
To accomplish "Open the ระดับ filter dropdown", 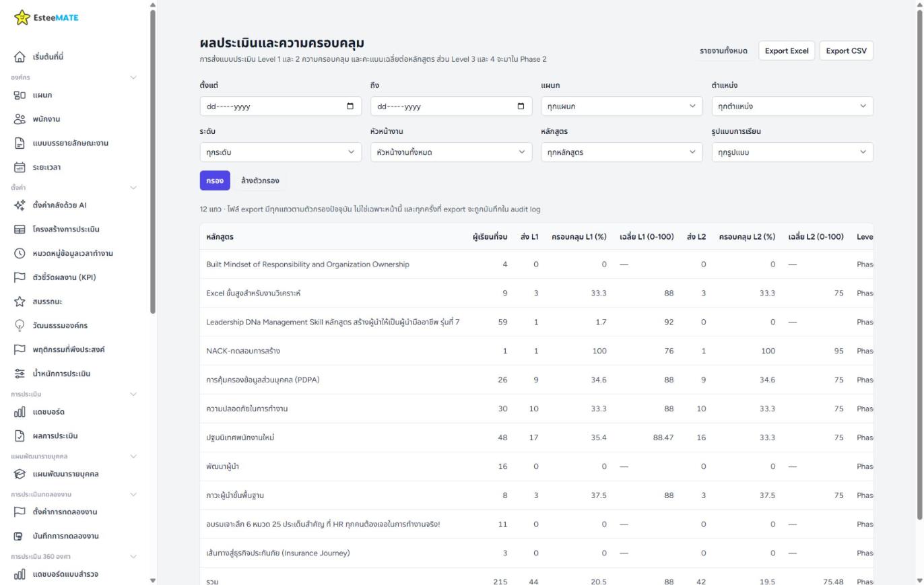I will 280,152.
